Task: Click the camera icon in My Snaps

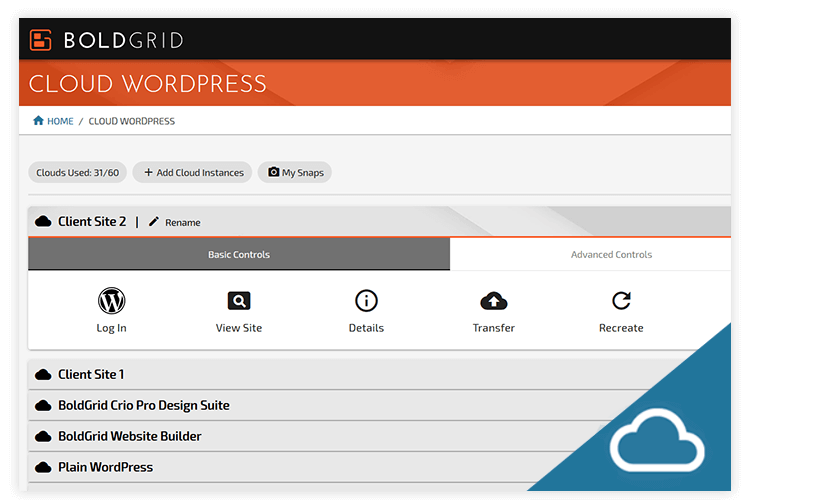Action: point(273,172)
